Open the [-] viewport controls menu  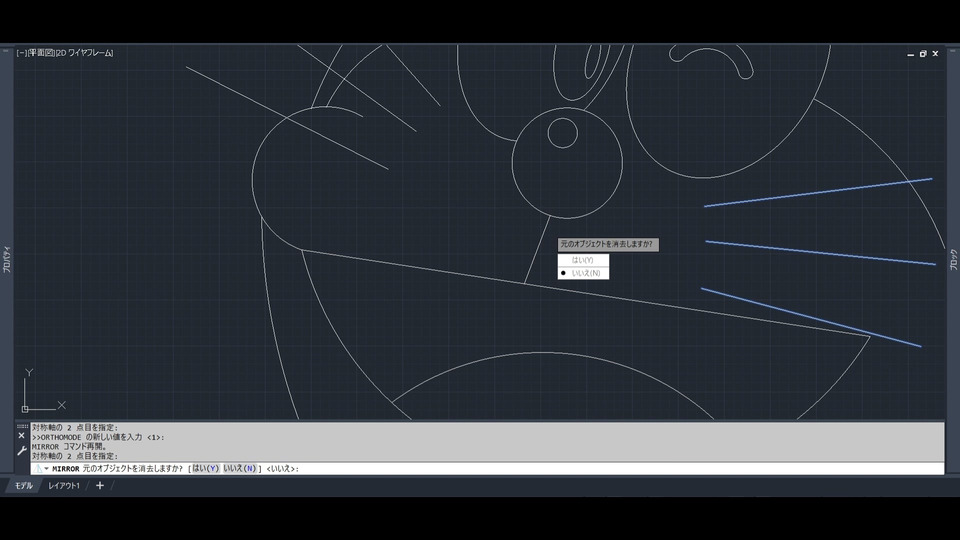pyautogui.click(x=21, y=53)
